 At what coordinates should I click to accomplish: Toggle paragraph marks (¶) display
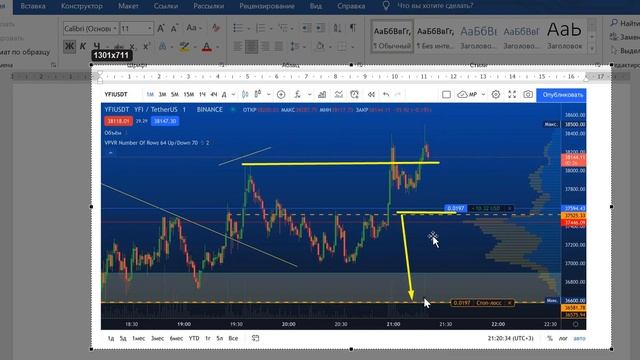tap(352, 28)
